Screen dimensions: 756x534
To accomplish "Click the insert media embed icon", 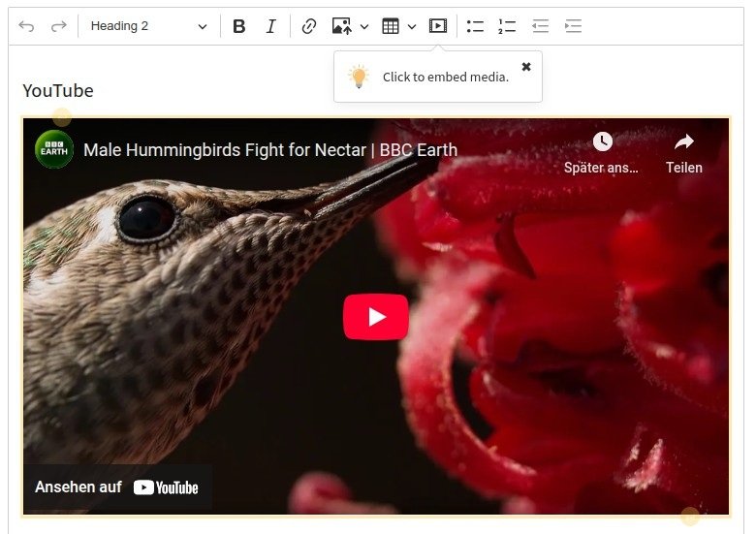I will click(x=438, y=26).
